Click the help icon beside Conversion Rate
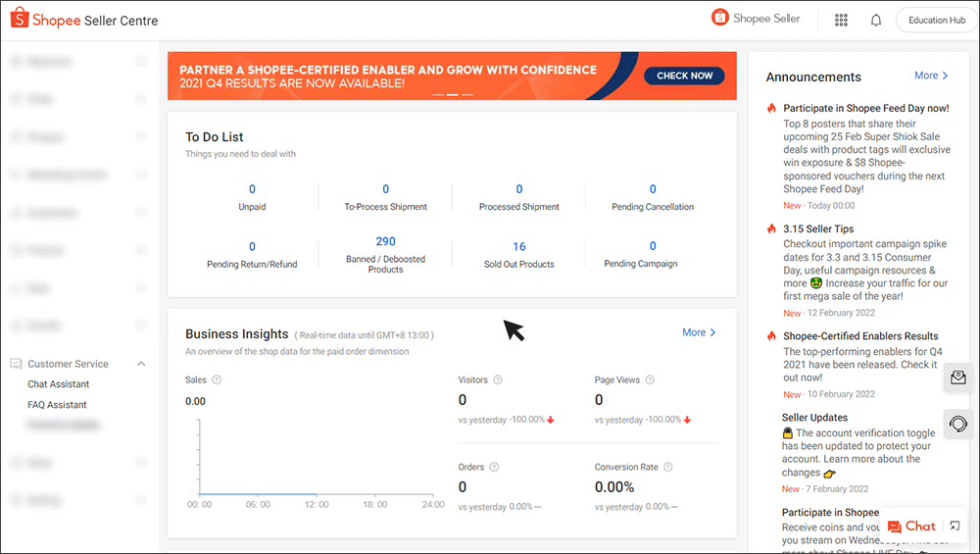 [x=669, y=468]
